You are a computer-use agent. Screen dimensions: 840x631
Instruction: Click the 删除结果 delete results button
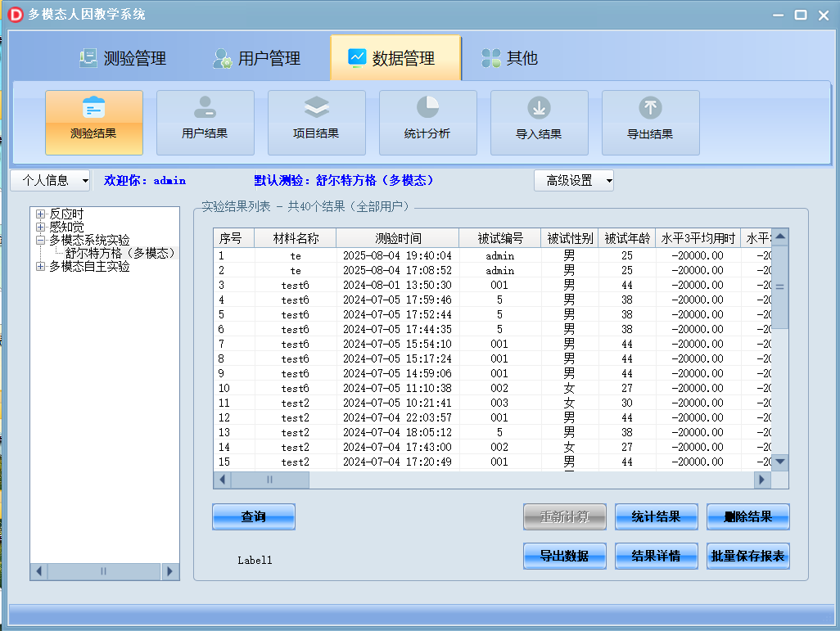(x=747, y=516)
